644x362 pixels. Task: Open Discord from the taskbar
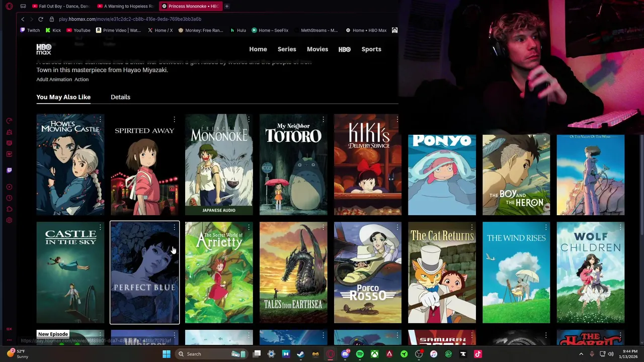(x=345, y=354)
